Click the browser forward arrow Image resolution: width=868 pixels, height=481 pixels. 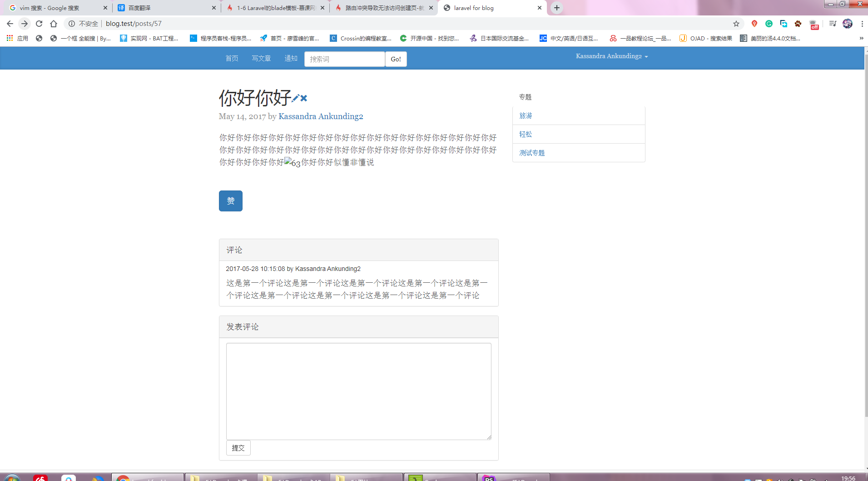click(25, 24)
